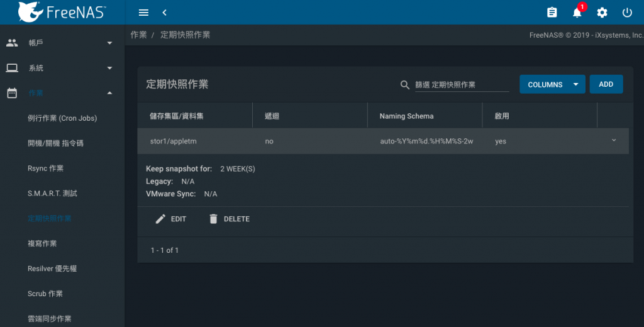Expand the 系統 system menu
The image size is (644, 327).
click(60, 68)
